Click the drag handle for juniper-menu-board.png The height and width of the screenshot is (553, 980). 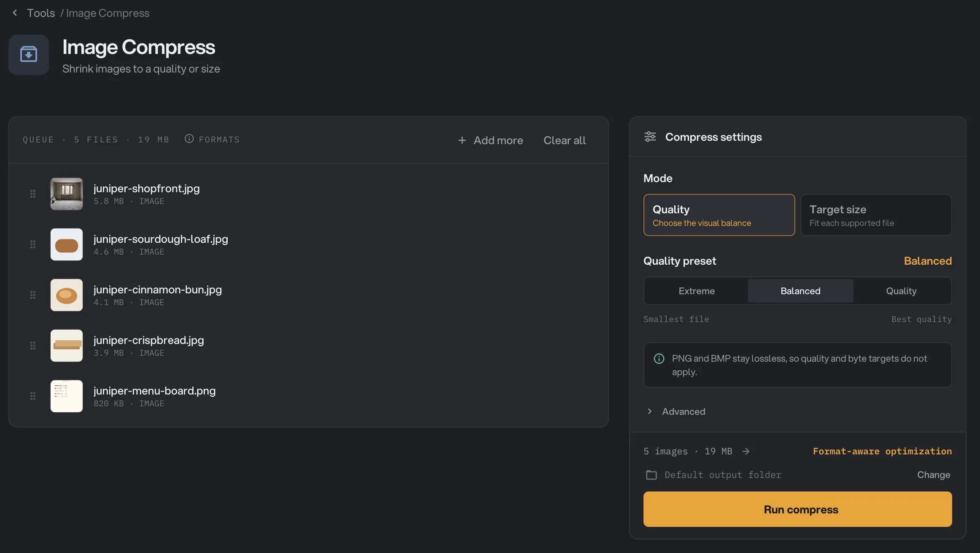(x=33, y=396)
